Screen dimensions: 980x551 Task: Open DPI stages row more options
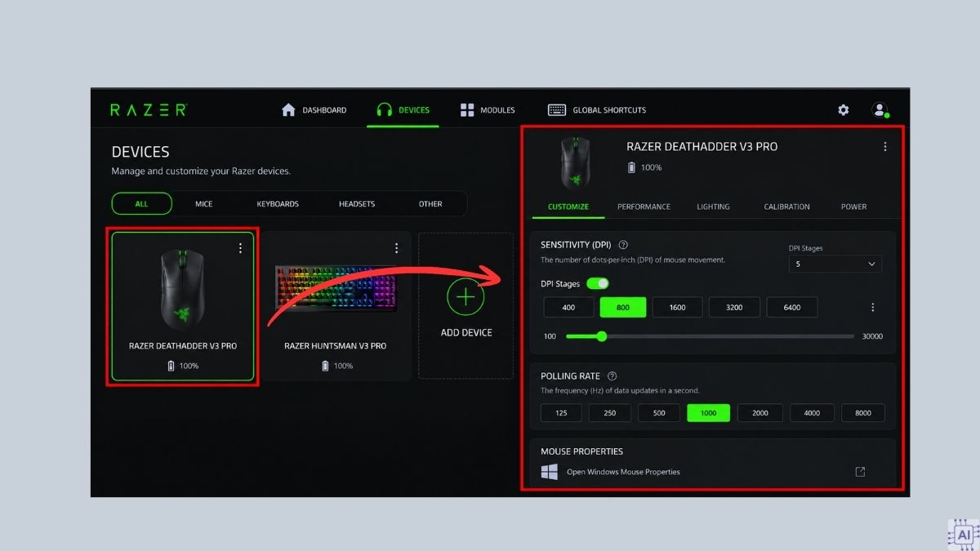tap(873, 308)
